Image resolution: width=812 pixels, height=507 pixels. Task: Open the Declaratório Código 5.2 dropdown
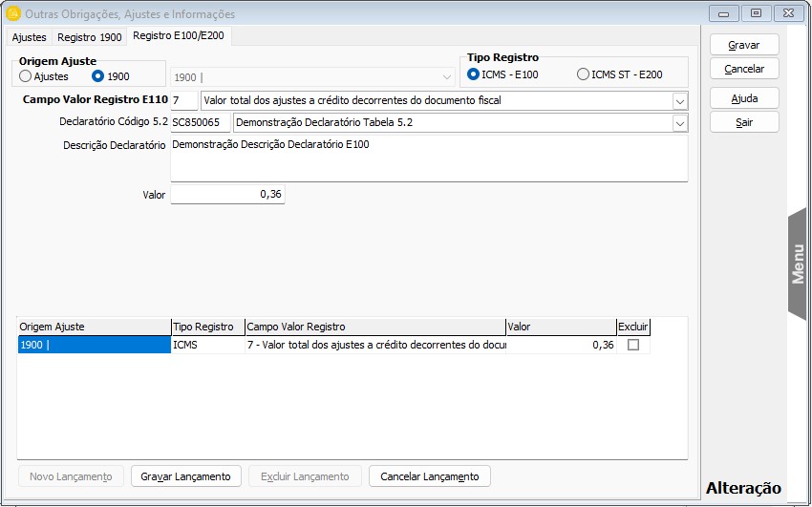click(679, 122)
